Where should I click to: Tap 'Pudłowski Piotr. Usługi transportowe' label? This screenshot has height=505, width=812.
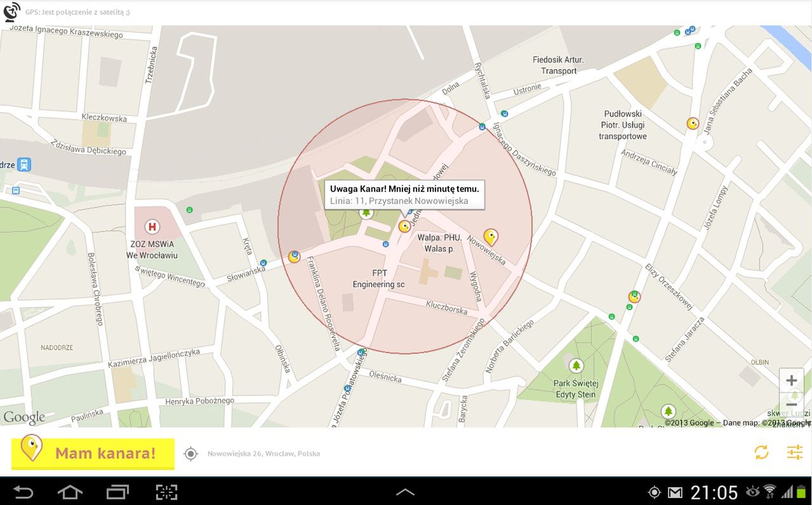623,125
